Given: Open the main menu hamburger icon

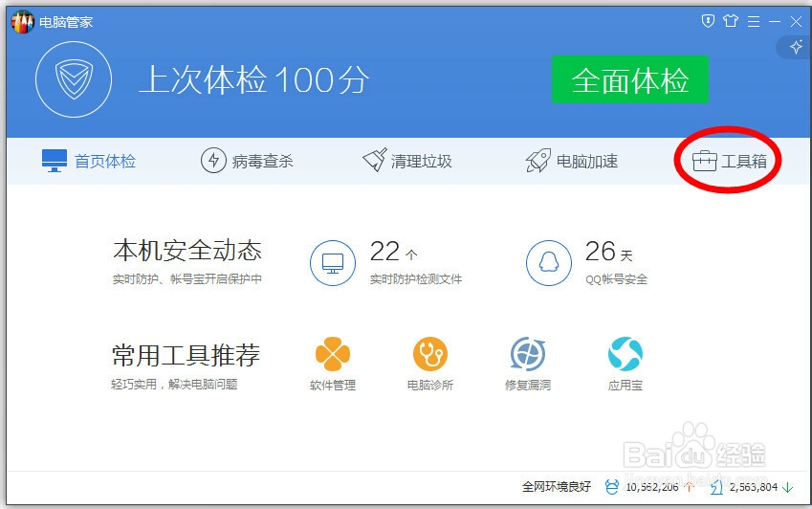Looking at the screenshot, I should (754, 21).
